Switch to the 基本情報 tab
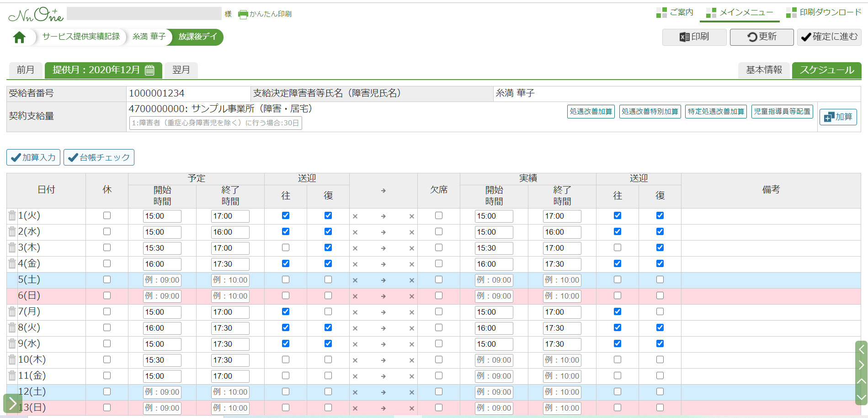Screen dimensions: 868x418 coord(764,70)
